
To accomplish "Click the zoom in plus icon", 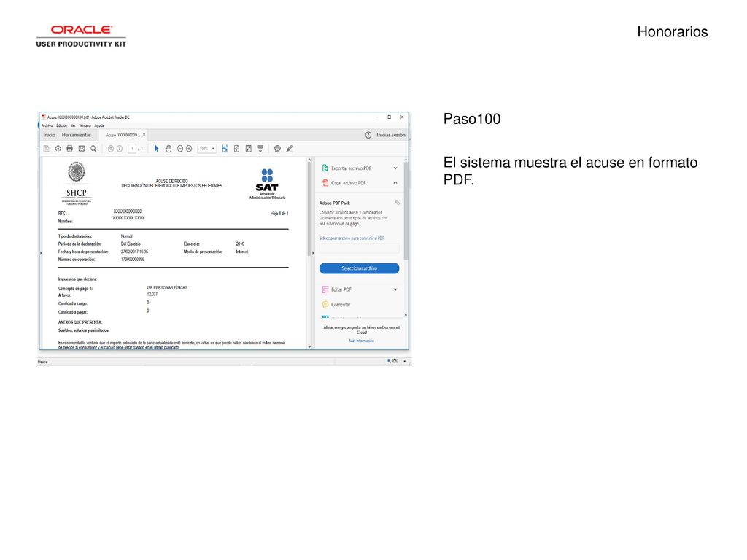I will (189, 149).
